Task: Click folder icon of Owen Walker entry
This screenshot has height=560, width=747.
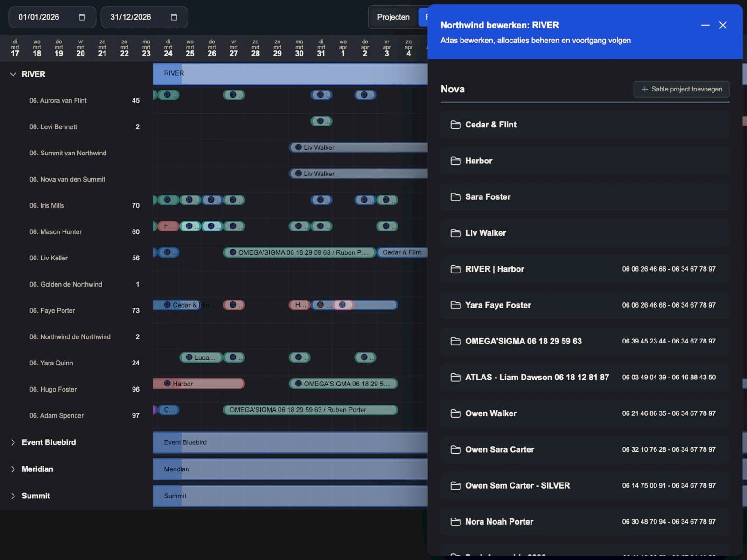Action: [x=455, y=413]
